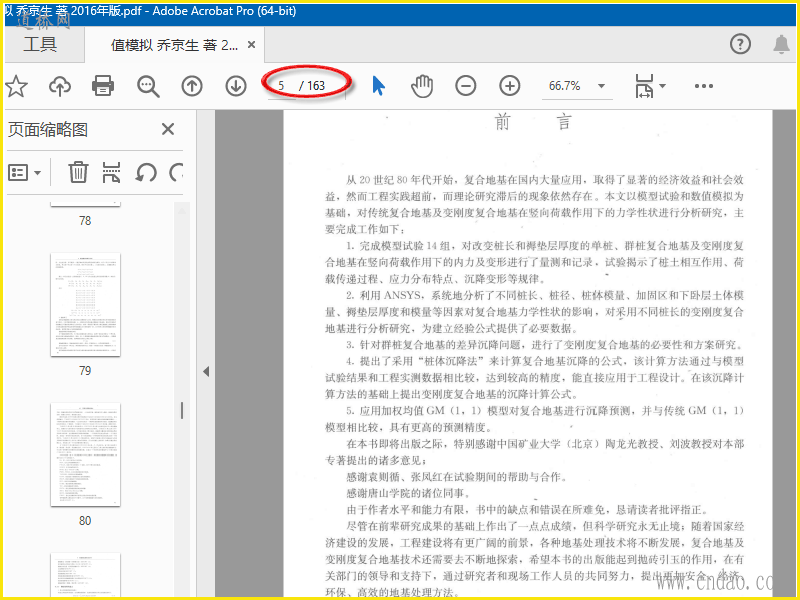The width and height of the screenshot is (800, 600).
Task: Upload file to cloud storage
Action: (x=60, y=86)
